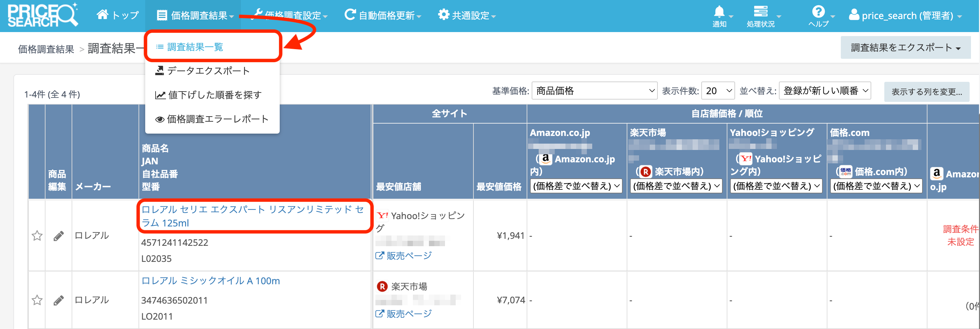The width and height of the screenshot is (980, 329).
Task: Choose 値下げした順番を探す from menu
Action: [x=214, y=95]
